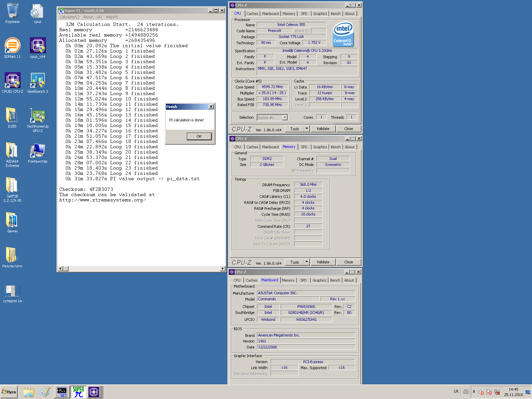Switch to About tab in middle CPU-Z window

pos(350,147)
